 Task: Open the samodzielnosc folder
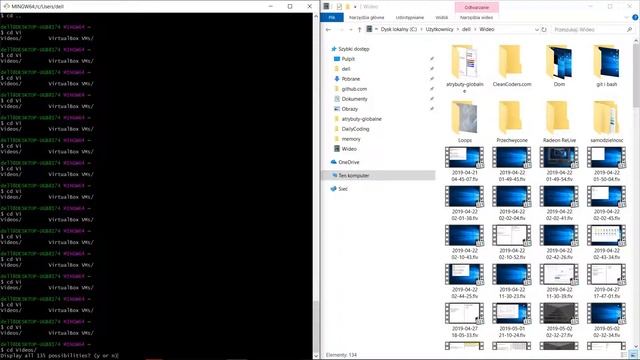coord(607,121)
